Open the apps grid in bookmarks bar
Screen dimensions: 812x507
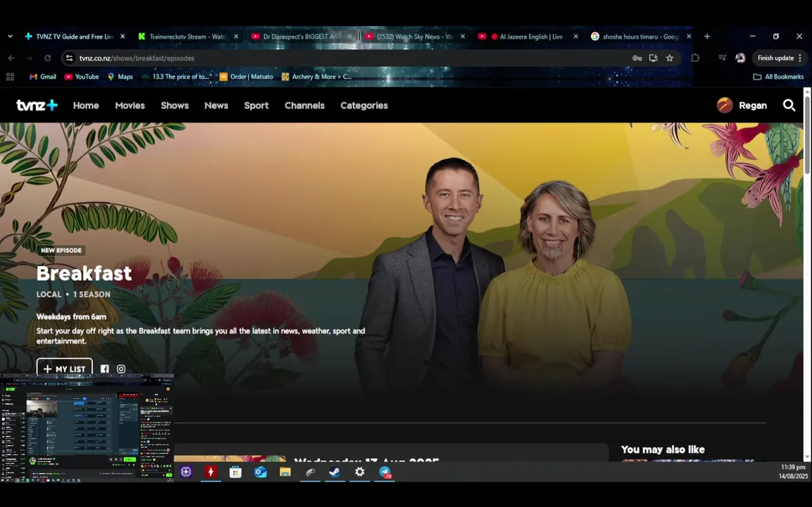10,77
